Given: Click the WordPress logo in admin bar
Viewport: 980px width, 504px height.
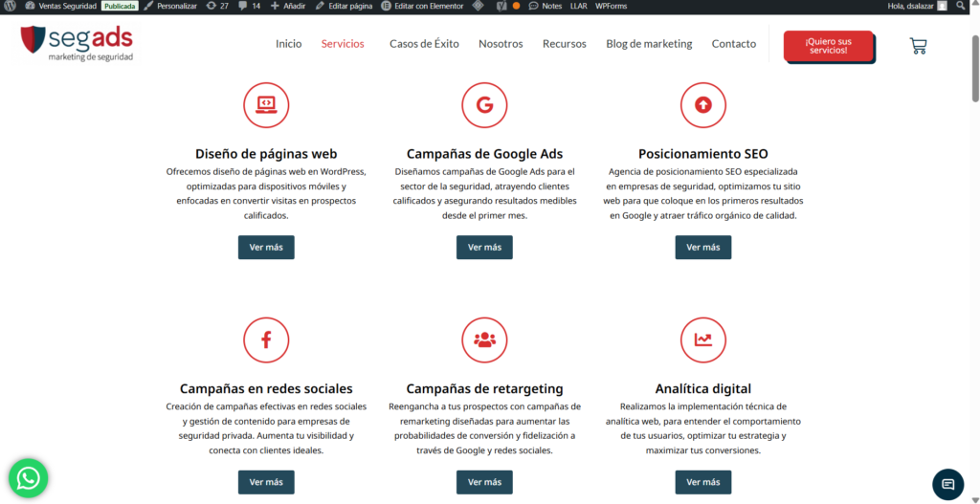Looking at the screenshot, I should [11, 6].
